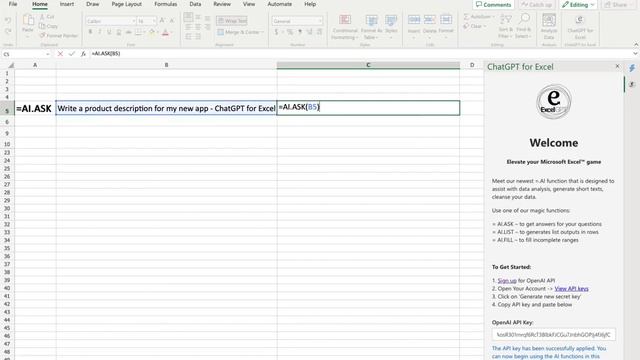Open the font size dropdown

point(154,21)
